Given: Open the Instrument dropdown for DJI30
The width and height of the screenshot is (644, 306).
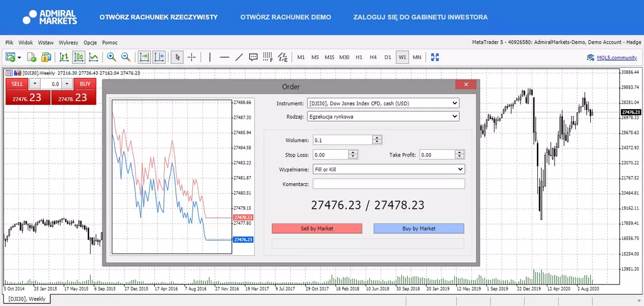Looking at the screenshot, I should click(383, 103).
